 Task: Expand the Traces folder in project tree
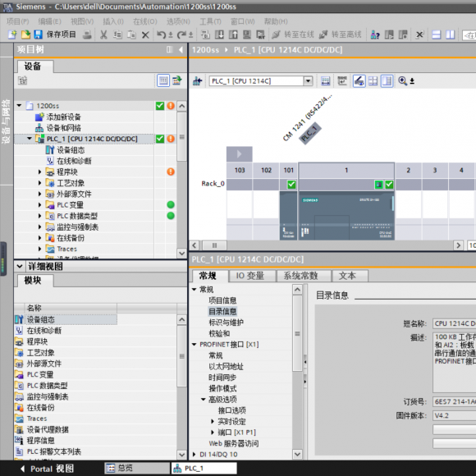[39, 249]
